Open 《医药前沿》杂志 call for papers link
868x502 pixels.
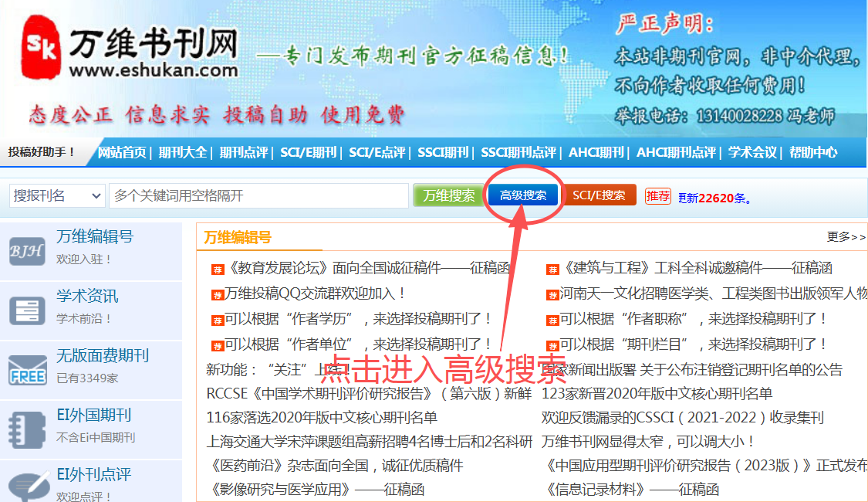pyautogui.click(x=335, y=466)
